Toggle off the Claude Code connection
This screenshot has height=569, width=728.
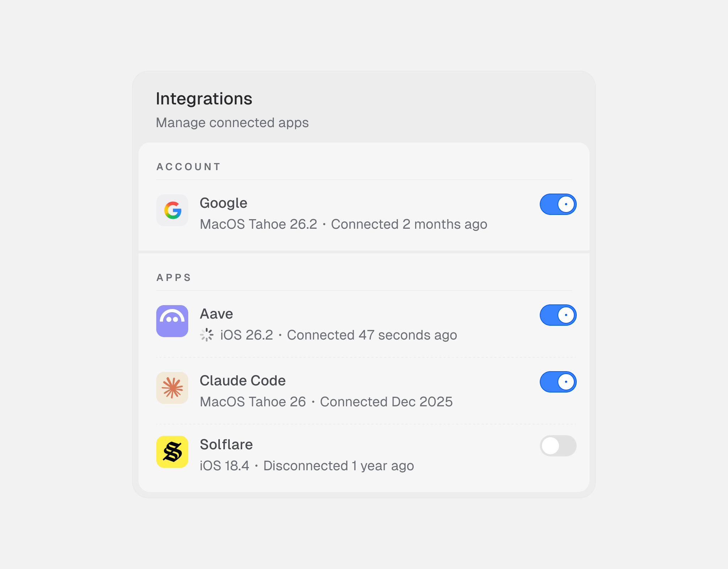[558, 382]
